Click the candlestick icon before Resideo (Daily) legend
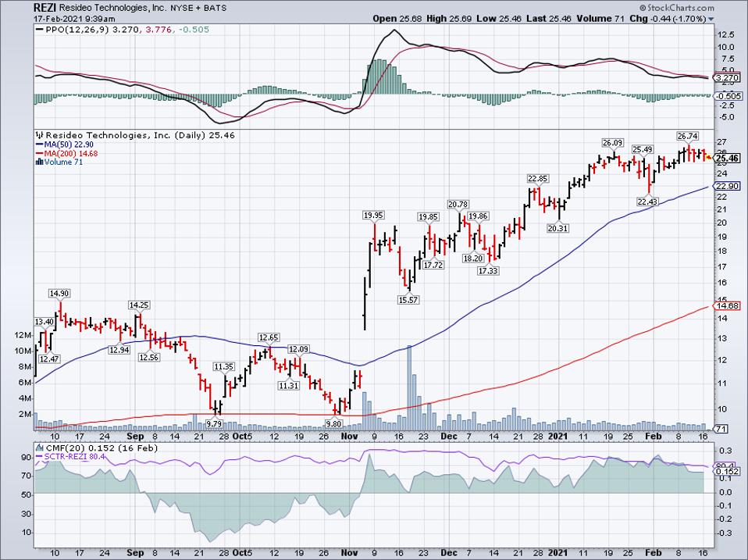This screenshot has width=748, height=560. (x=40, y=135)
